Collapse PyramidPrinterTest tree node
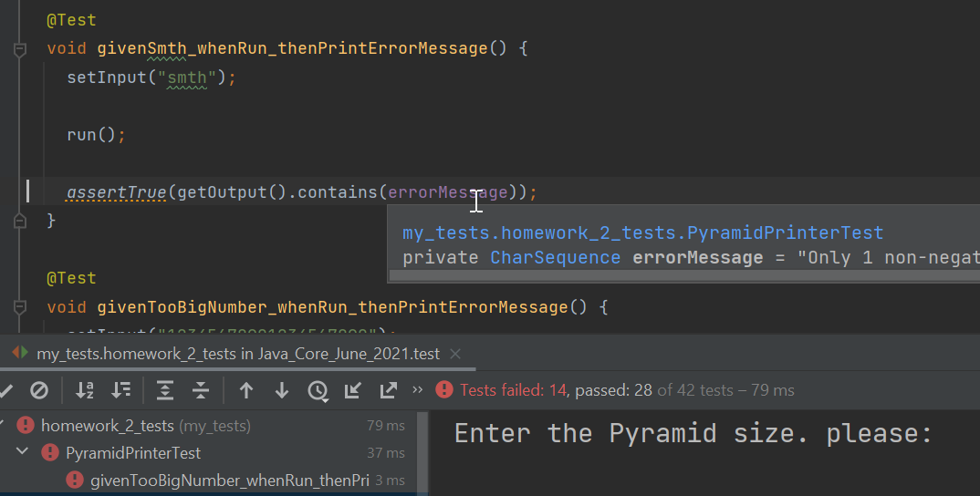Screen dimensions: 980x496 (22, 451)
